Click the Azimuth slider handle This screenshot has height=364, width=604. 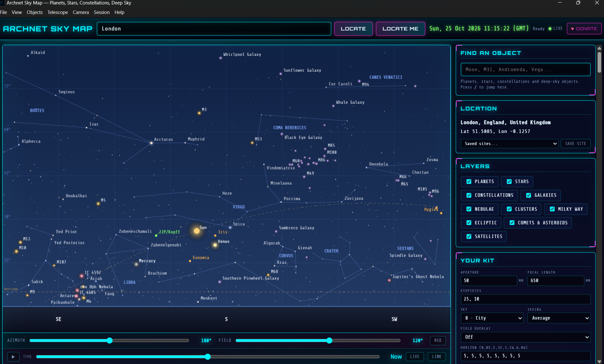point(110,341)
